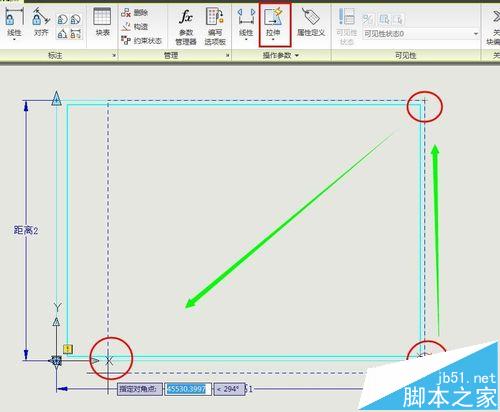The image size is (500, 412).
Task: Click the radius constraint icon
Action: click(x=62, y=20)
